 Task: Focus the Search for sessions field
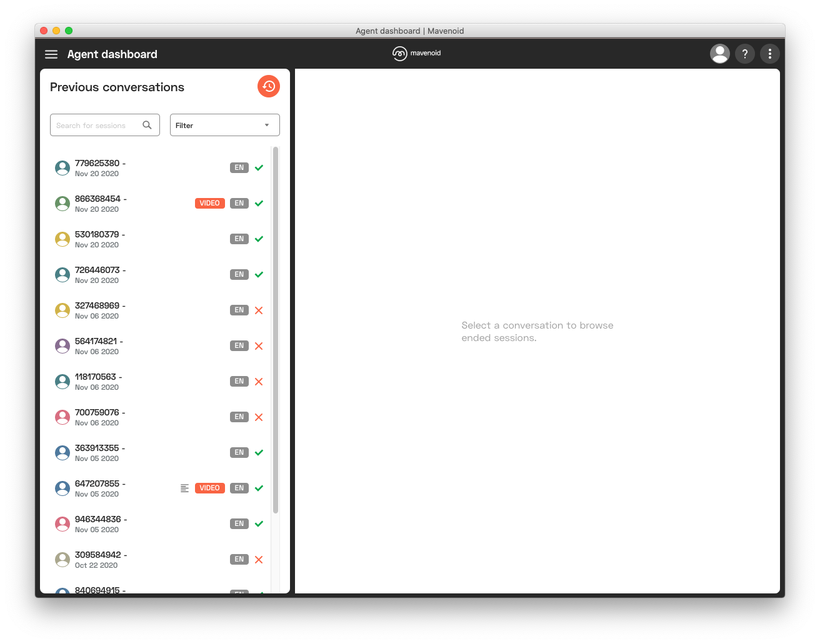[x=97, y=125]
